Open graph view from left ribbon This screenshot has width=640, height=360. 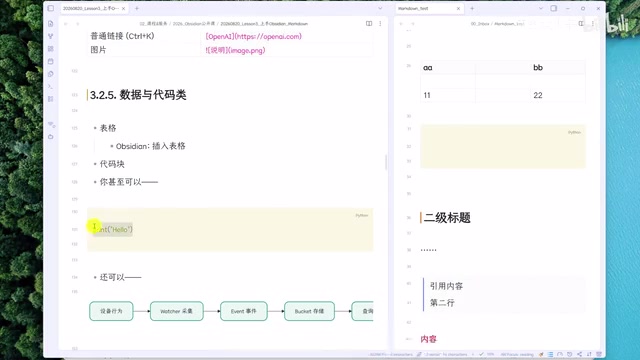click(x=51, y=36)
